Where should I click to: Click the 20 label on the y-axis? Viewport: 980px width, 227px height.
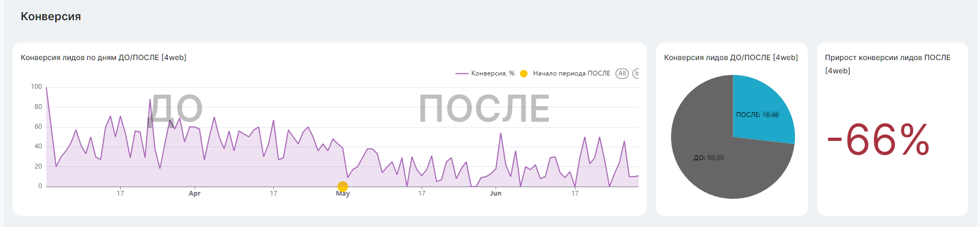click(38, 166)
